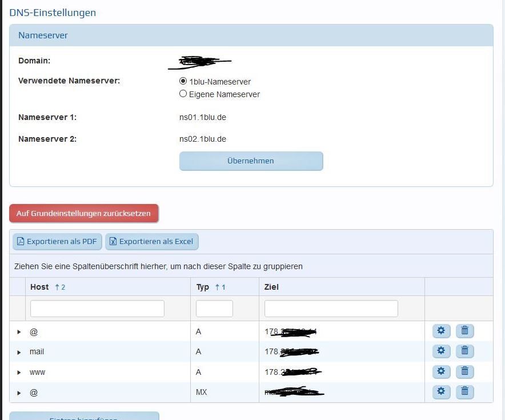Image resolution: width=505 pixels, height=420 pixels.
Task: Export the table as Excel
Action: click(x=152, y=242)
